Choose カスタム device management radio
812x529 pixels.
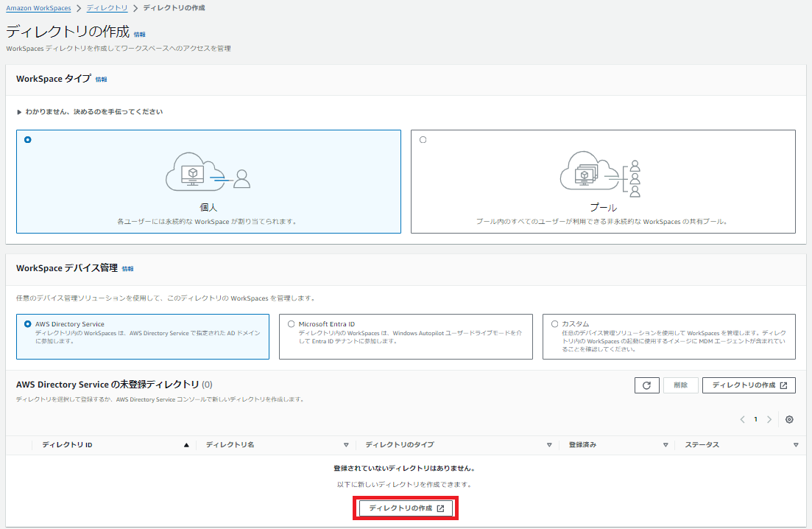tap(554, 324)
